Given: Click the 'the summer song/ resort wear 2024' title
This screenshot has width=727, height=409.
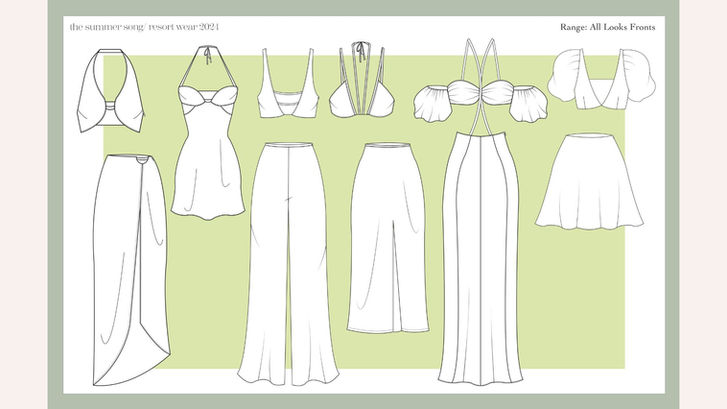Looking at the screenshot, I should 144,27.
